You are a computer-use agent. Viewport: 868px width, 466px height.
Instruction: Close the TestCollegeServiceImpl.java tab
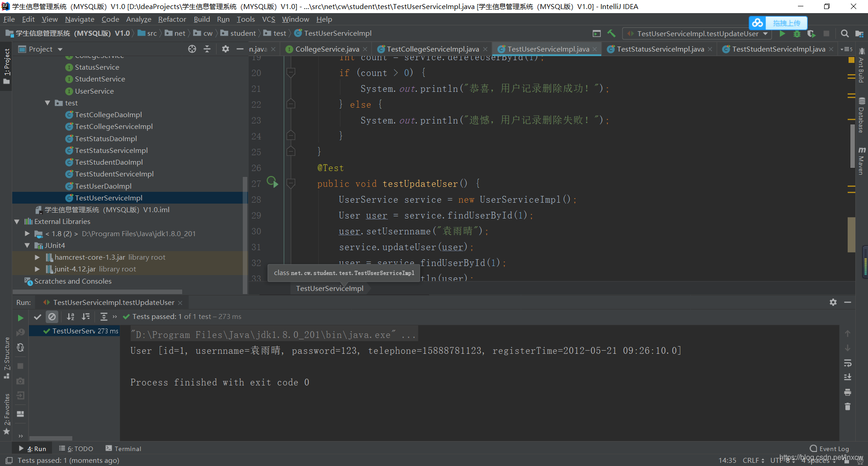[485, 49]
